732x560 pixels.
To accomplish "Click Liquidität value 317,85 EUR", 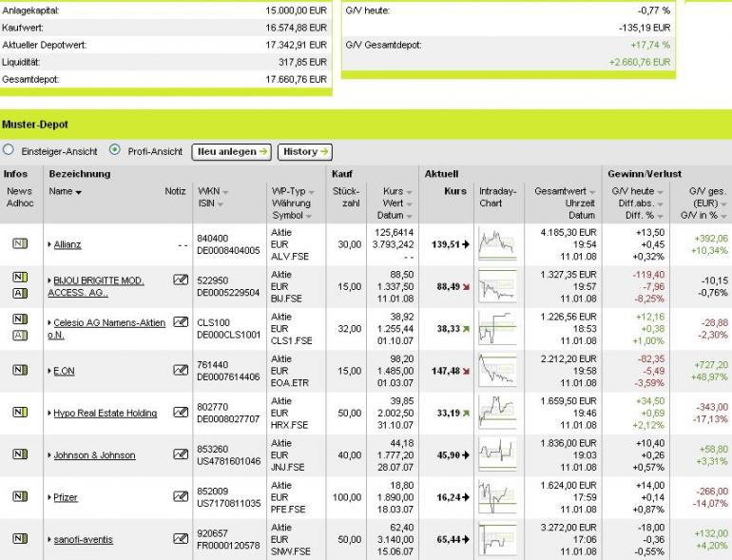I will [x=302, y=62].
